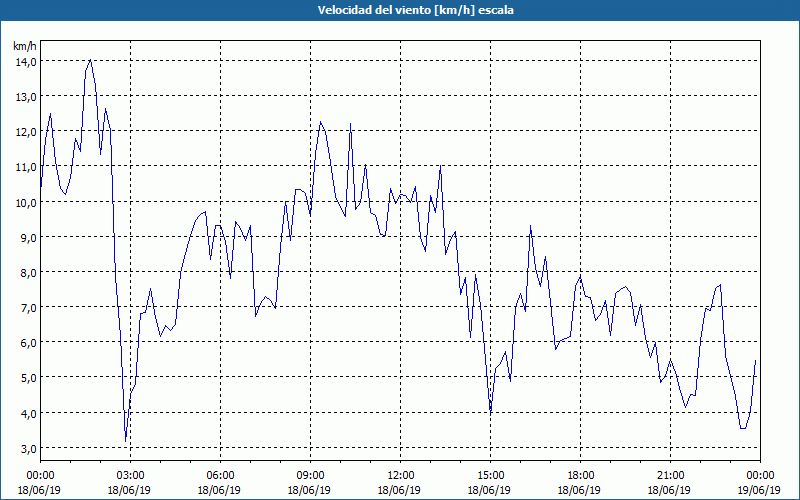Click the 19/06/19 date label

pos(759,490)
